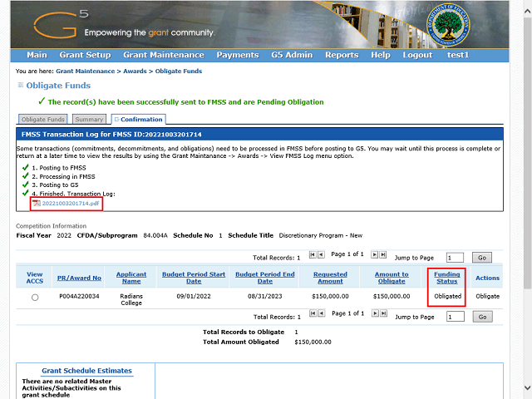Sort by Amount to Obligate column
This screenshot has height=399, width=532.
click(x=392, y=278)
